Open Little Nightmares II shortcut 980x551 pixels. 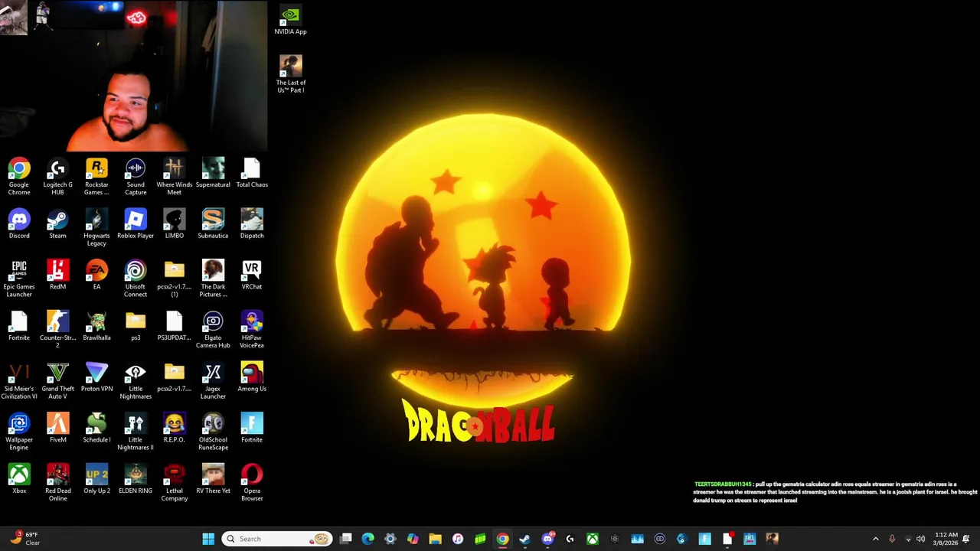[136, 432]
